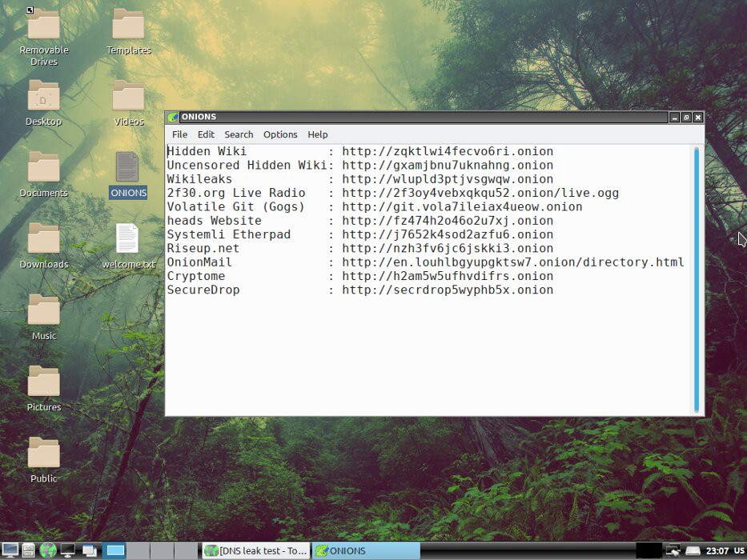Open the Templates folder on the desktop

click(128, 24)
